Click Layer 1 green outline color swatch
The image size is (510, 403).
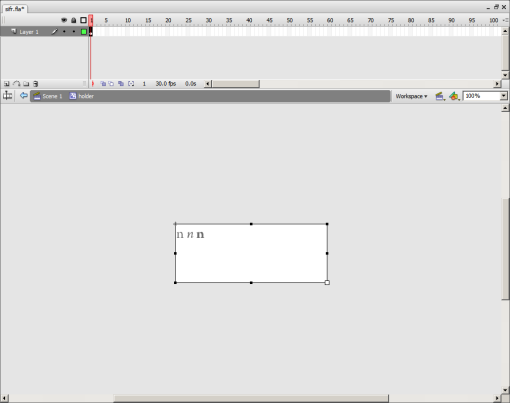coord(84,32)
